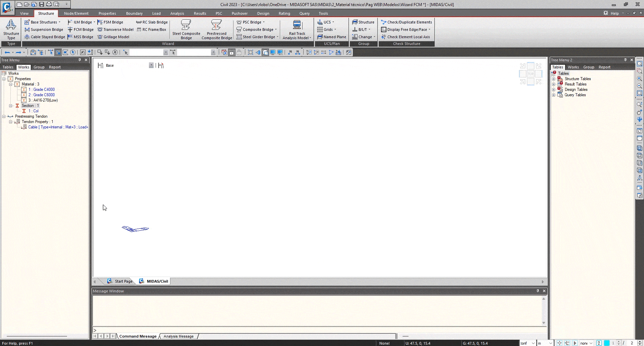Image resolution: width=644 pixels, height=346 pixels.
Task: Click the help question mark in status bar
Action: (599, 343)
